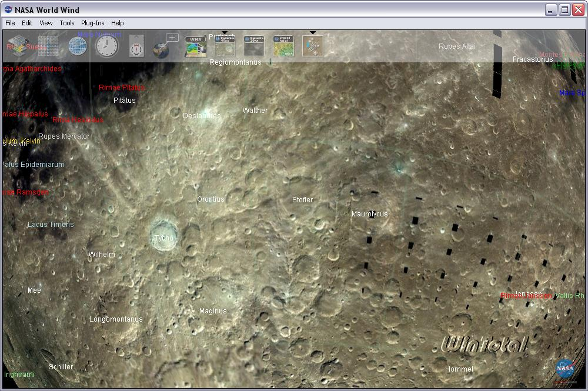The image size is (588, 391).
Task: Click the Tycho crater label
Action: click(164, 238)
